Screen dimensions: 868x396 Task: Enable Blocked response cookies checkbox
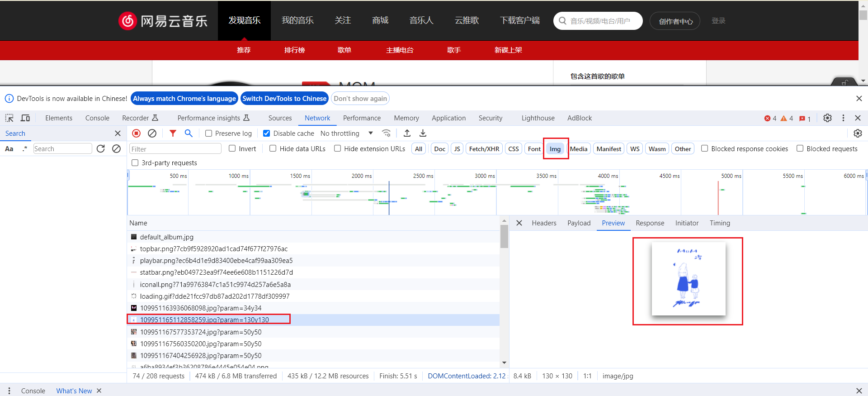(704, 148)
